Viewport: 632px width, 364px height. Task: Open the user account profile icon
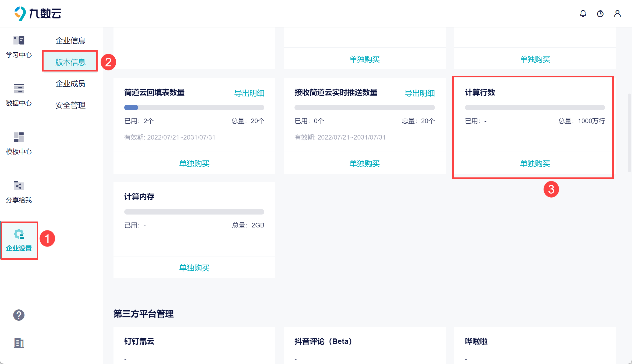[617, 13]
